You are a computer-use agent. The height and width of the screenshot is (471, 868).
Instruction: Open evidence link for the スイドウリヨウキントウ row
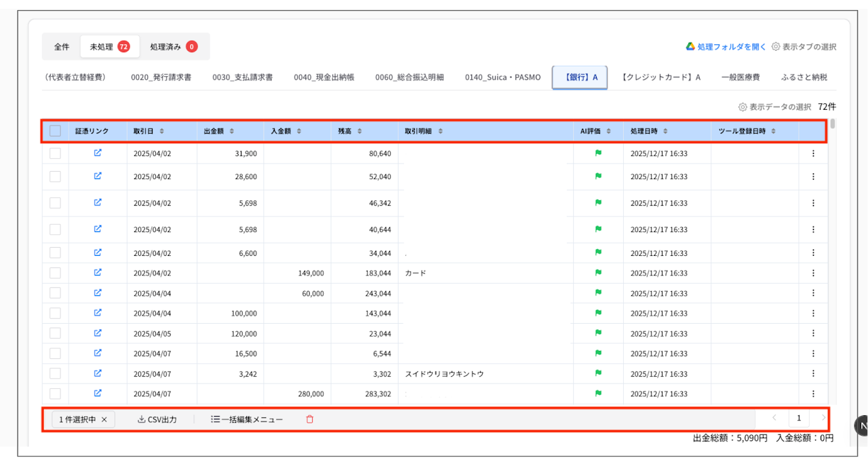pos(98,373)
